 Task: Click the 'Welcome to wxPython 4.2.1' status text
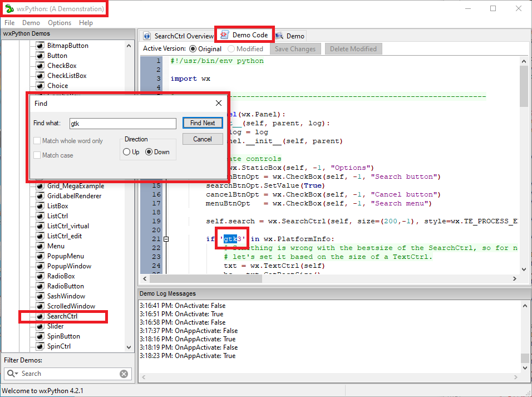click(43, 390)
